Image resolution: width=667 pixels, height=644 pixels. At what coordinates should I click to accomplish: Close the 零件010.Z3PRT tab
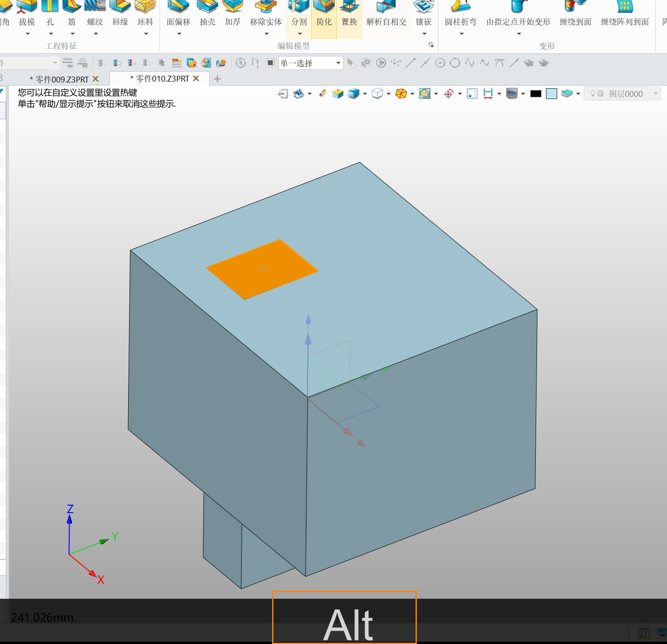pyautogui.click(x=196, y=78)
